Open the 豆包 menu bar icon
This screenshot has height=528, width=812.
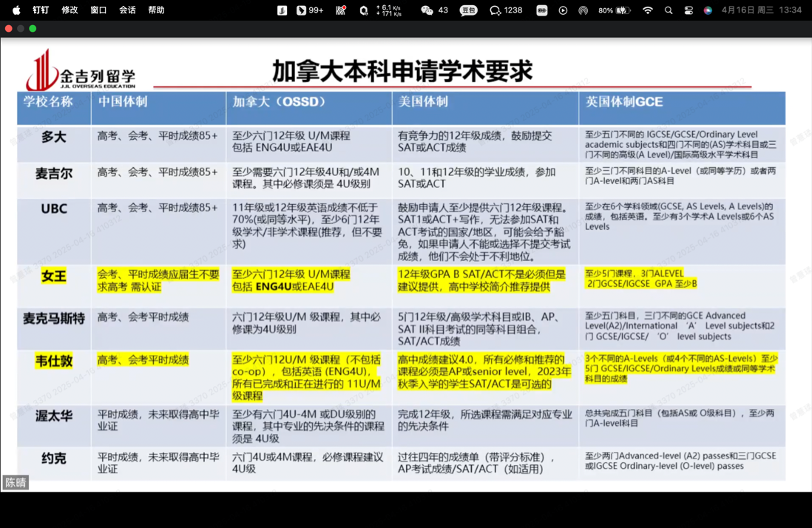coord(469,10)
